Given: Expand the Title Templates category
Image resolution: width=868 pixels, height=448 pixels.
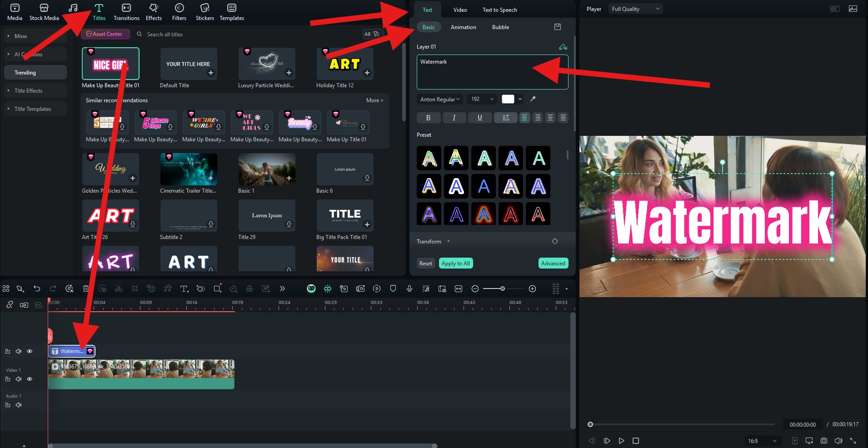Looking at the screenshot, I should pyautogui.click(x=35, y=109).
